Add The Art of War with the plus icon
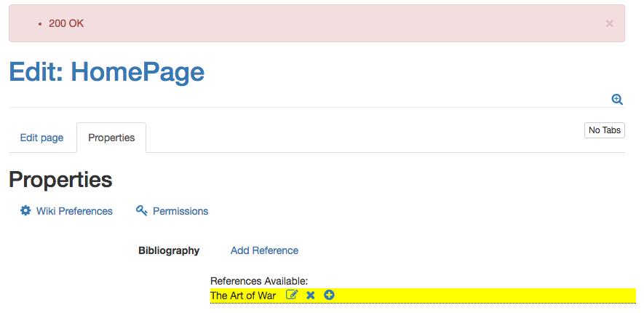The height and width of the screenshot is (313, 644). pyautogui.click(x=329, y=295)
